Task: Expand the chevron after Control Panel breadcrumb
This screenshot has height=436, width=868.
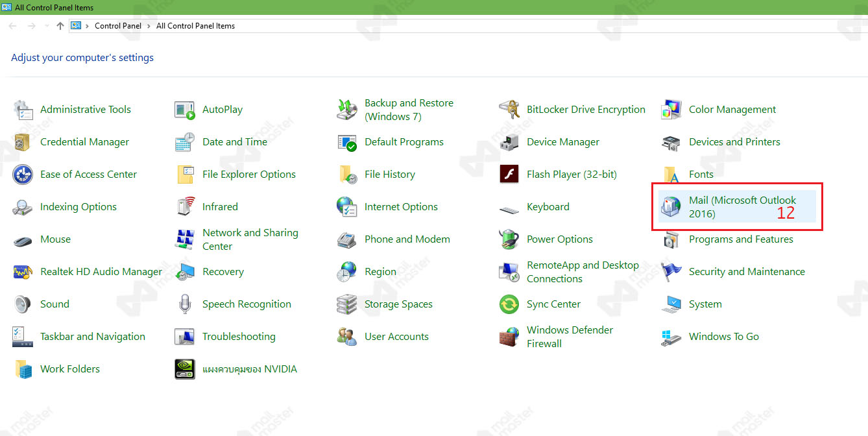Action: click(149, 26)
